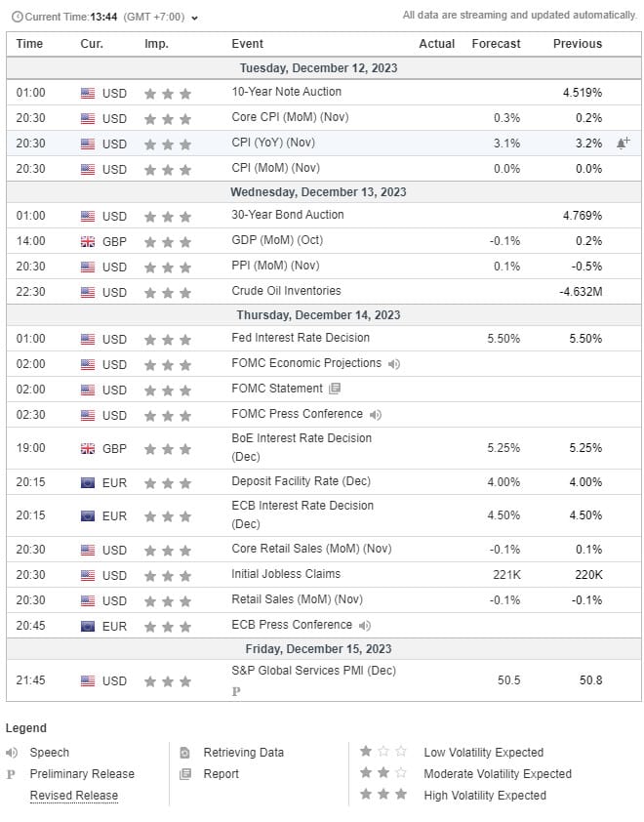Click the UK flag on GDP (MoM) row
The width and height of the screenshot is (644, 822).
88,241
